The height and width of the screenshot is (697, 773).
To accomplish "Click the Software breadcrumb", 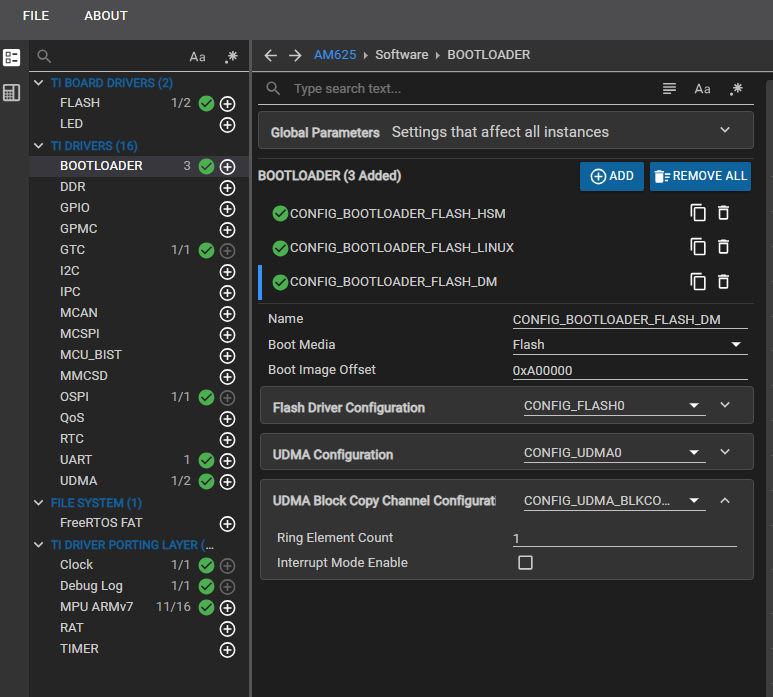I will click(x=402, y=55).
